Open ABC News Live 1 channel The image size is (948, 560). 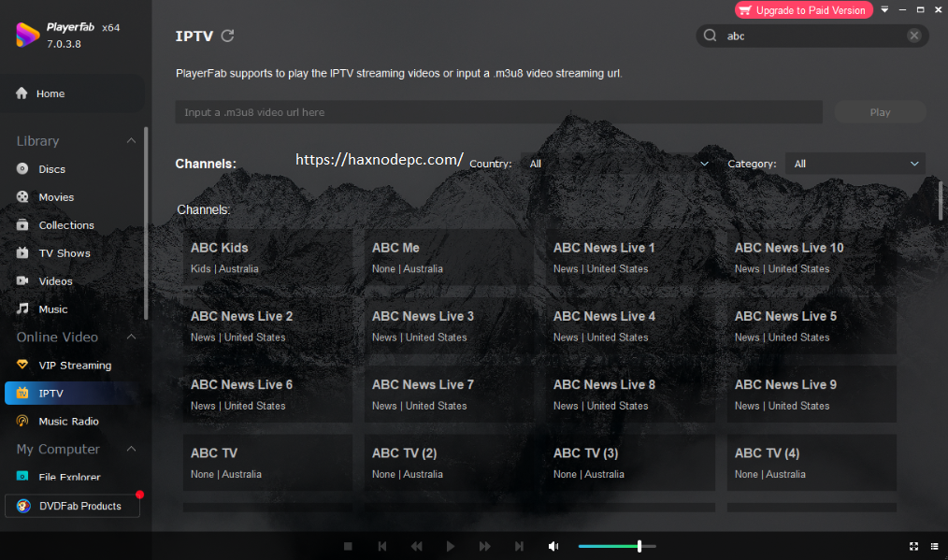pyautogui.click(x=630, y=257)
